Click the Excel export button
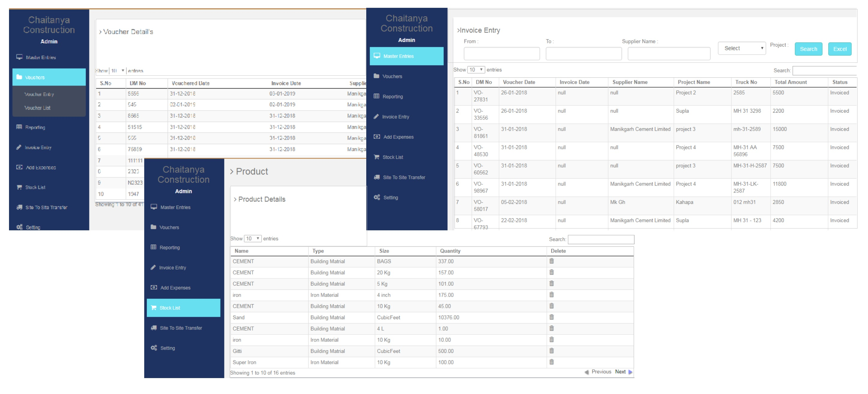The height and width of the screenshot is (394, 868). [x=839, y=49]
